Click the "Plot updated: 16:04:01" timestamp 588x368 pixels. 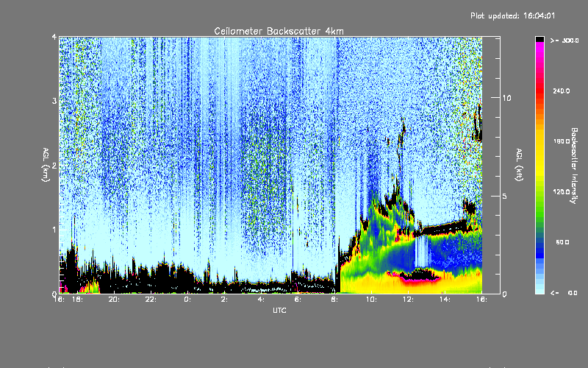click(x=512, y=15)
